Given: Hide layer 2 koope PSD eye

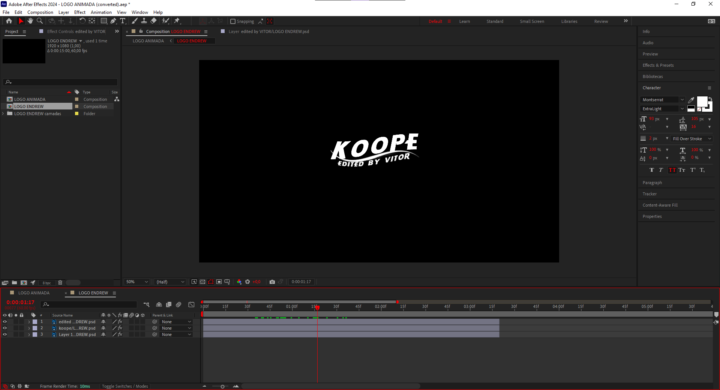Looking at the screenshot, I should tap(5, 328).
